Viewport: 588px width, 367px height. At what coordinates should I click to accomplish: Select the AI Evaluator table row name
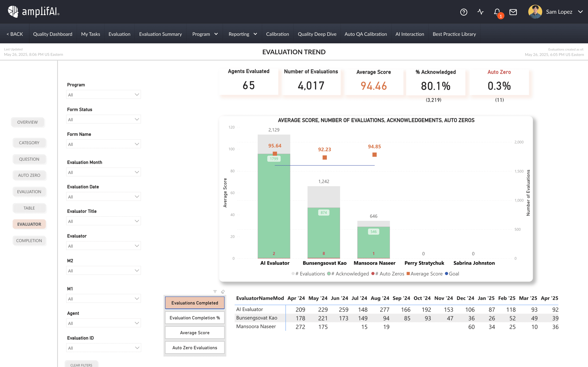pos(249,309)
